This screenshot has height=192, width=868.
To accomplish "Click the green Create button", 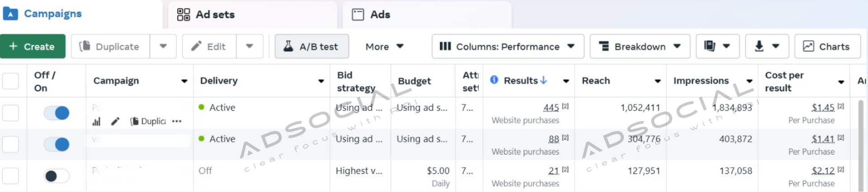I will pyautogui.click(x=32, y=47).
